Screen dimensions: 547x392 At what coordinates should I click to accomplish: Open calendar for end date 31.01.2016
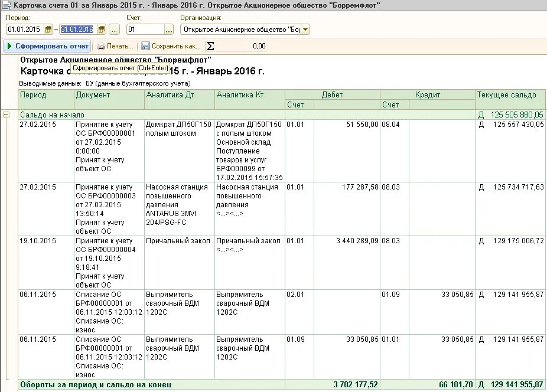point(102,30)
